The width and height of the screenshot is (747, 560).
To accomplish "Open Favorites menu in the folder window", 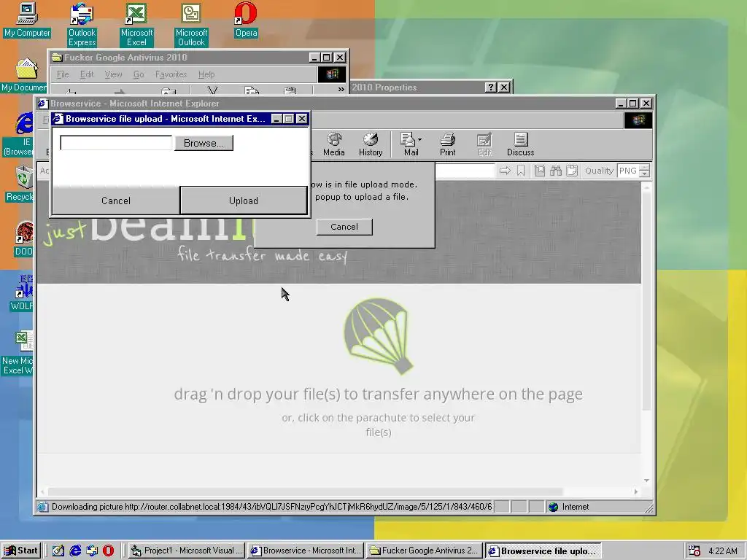I will pos(171,74).
